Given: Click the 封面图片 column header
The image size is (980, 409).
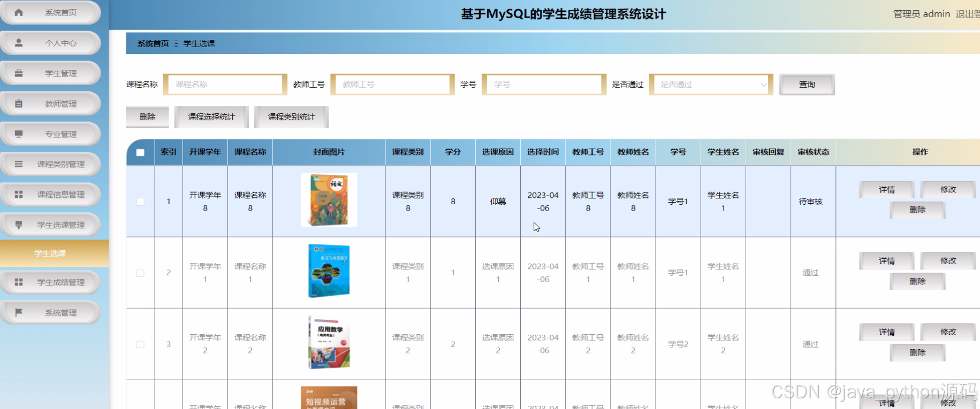Looking at the screenshot, I should click(x=329, y=152).
